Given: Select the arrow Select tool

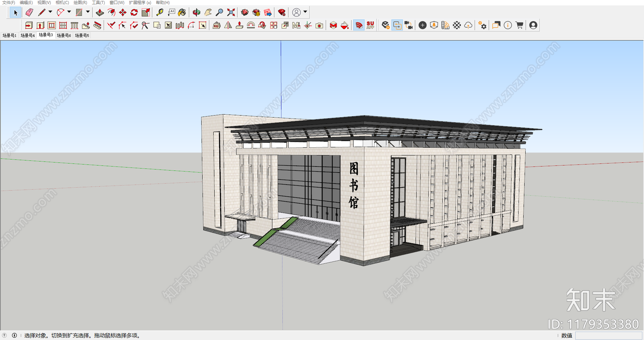Looking at the screenshot, I should pos(15,13).
